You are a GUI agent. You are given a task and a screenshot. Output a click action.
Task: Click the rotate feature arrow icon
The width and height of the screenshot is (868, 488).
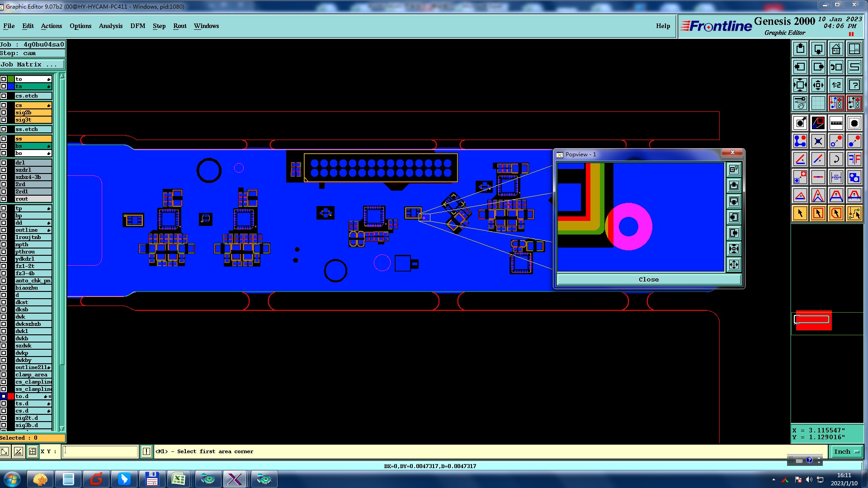pyautogui.click(x=836, y=159)
